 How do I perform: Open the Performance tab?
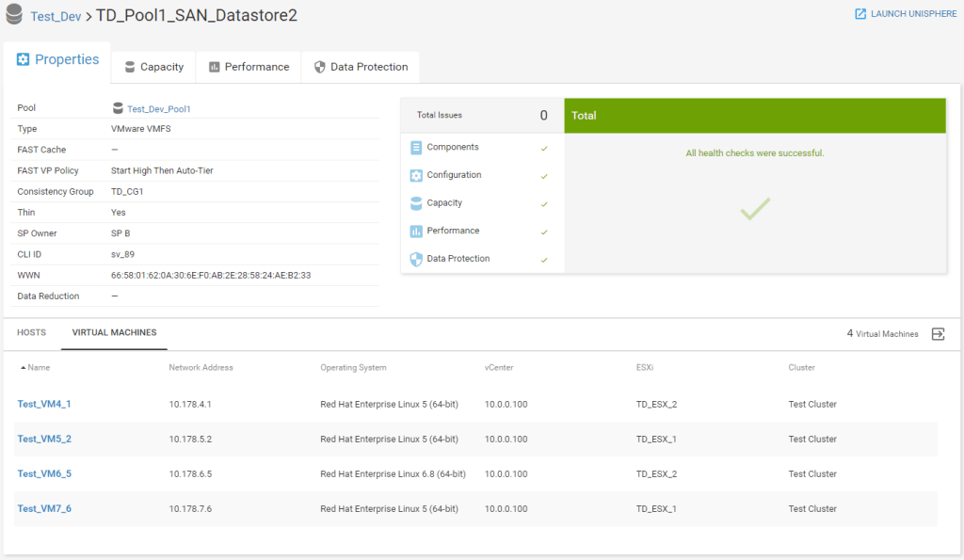click(249, 67)
